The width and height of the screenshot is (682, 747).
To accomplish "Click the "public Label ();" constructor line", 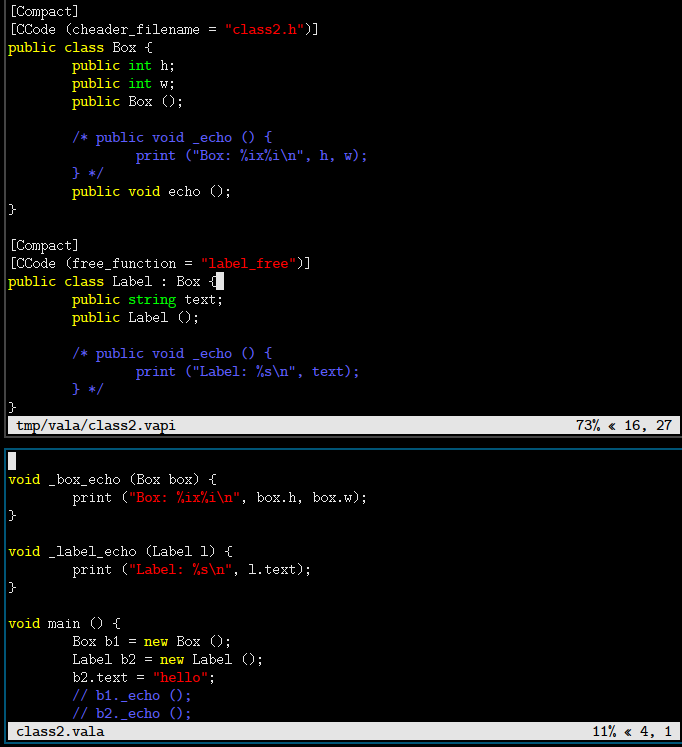I will (x=135, y=318).
